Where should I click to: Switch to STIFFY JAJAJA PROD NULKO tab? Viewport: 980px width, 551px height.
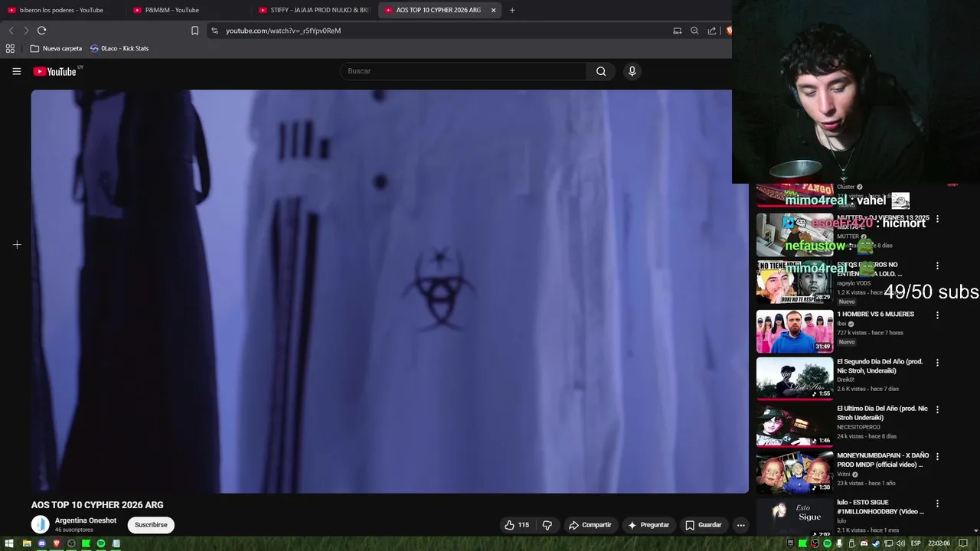tap(314, 10)
